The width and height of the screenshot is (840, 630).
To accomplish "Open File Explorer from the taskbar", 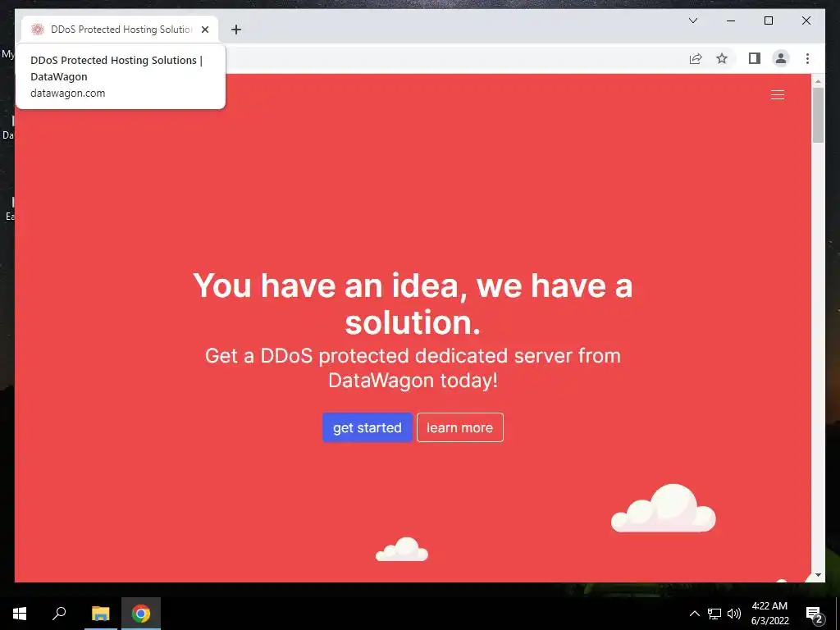I will pyautogui.click(x=100, y=614).
